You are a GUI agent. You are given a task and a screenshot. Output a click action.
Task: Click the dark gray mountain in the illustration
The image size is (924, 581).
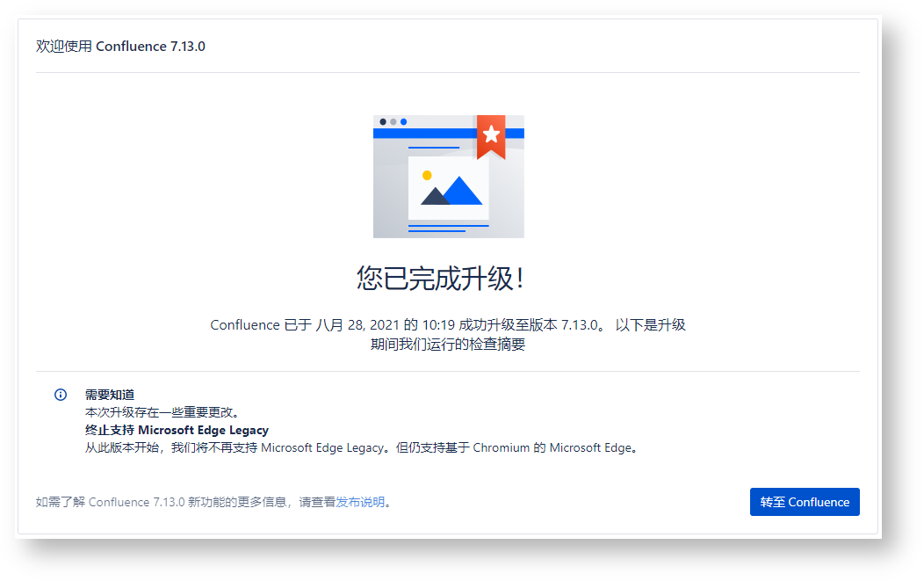(435, 197)
